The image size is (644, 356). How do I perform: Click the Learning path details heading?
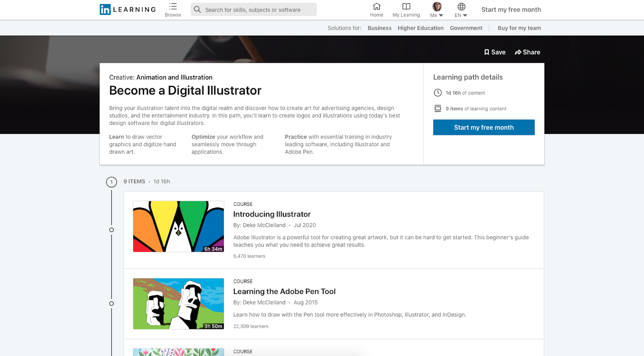[x=468, y=77]
